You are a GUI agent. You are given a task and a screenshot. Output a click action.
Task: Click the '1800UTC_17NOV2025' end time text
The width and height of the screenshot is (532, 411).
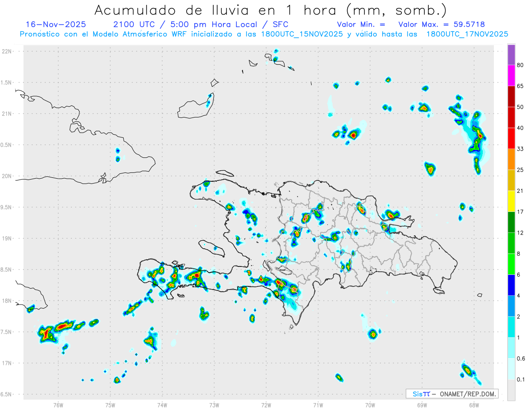[467, 34]
